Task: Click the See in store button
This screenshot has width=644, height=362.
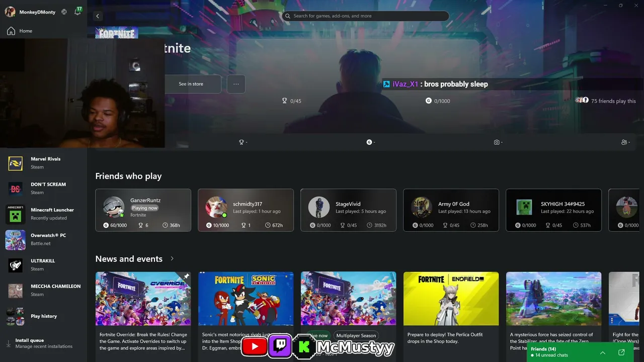Action: 191,84
